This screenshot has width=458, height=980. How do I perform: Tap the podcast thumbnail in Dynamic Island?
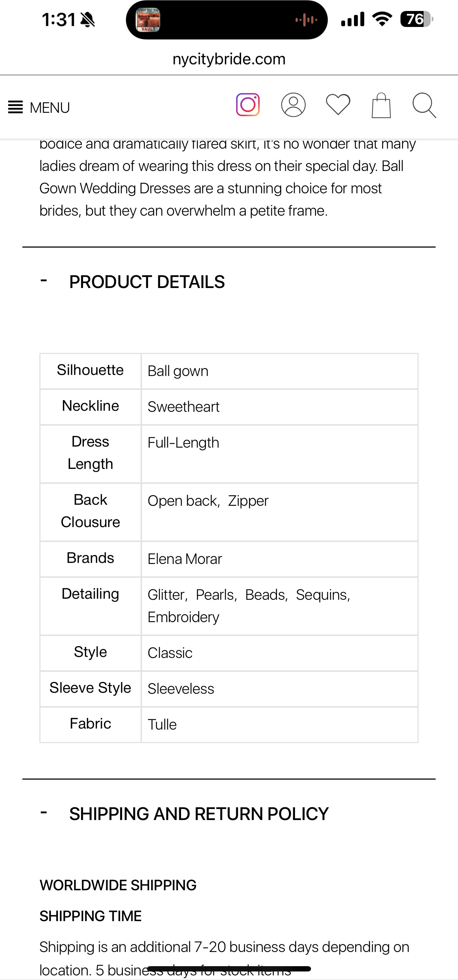coord(148,20)
